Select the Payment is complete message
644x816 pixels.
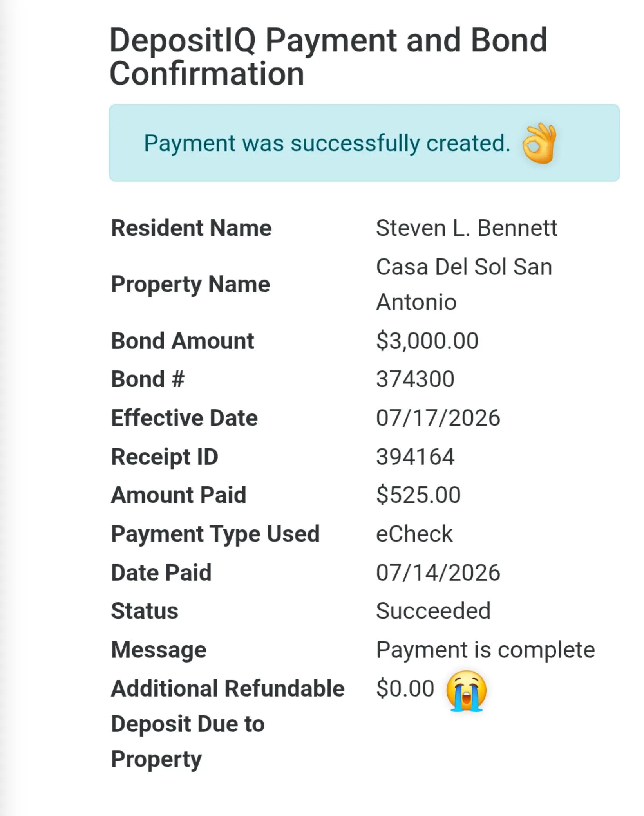pos(485,650)
